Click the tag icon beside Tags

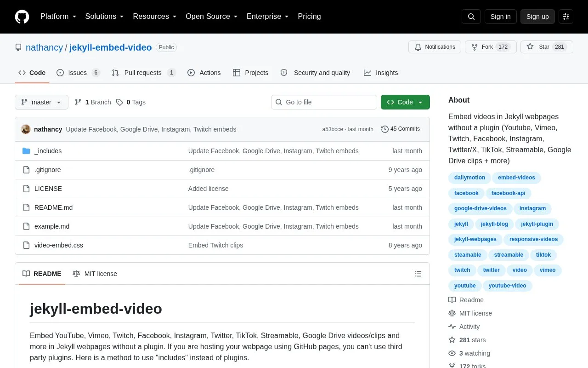[x=120, y=102]
